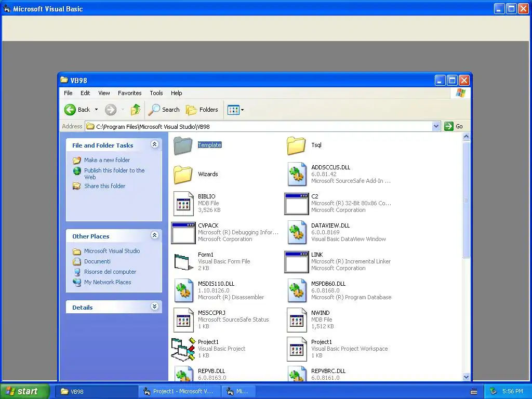
Task: Click the Wizards folder name text
Action: coord(208,174)
